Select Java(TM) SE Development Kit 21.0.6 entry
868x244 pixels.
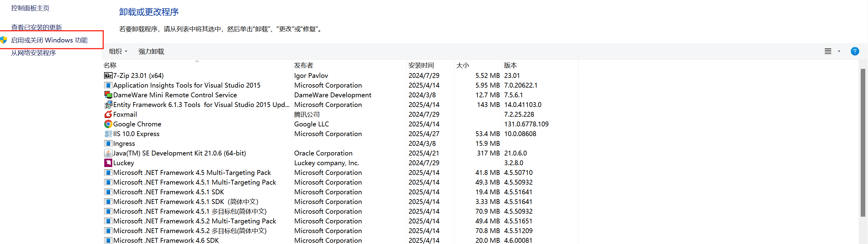[179, 153]
